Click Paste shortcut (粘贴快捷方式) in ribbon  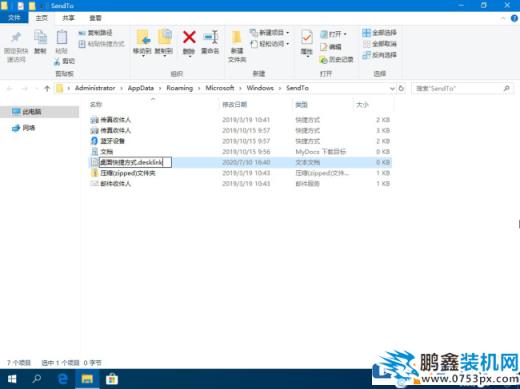(101, 44)
